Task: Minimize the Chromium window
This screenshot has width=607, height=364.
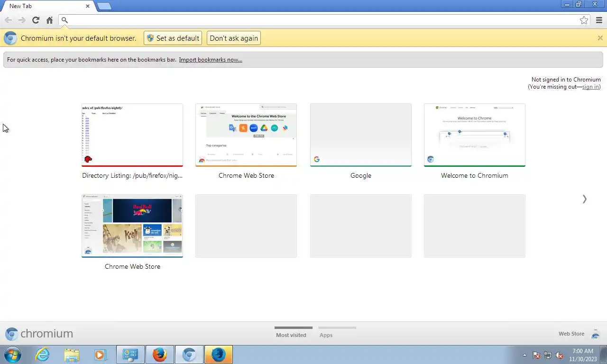Action: (x=567, y=4)
